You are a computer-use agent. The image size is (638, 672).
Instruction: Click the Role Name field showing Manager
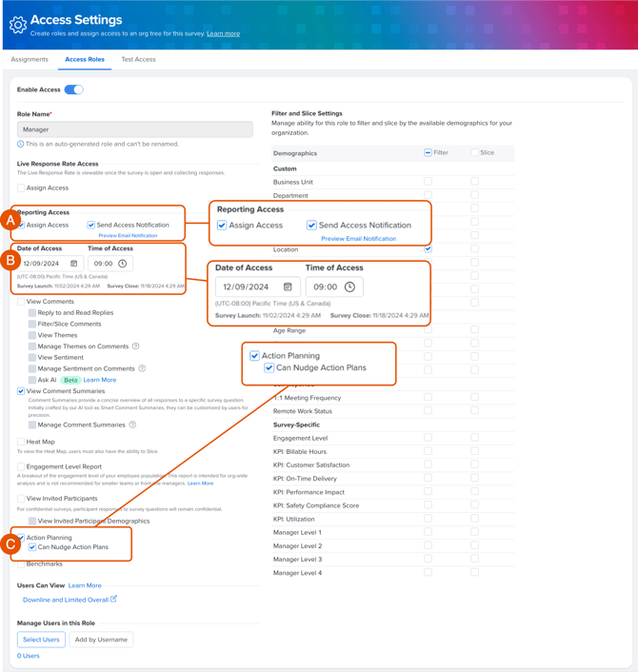click(134, 129)
